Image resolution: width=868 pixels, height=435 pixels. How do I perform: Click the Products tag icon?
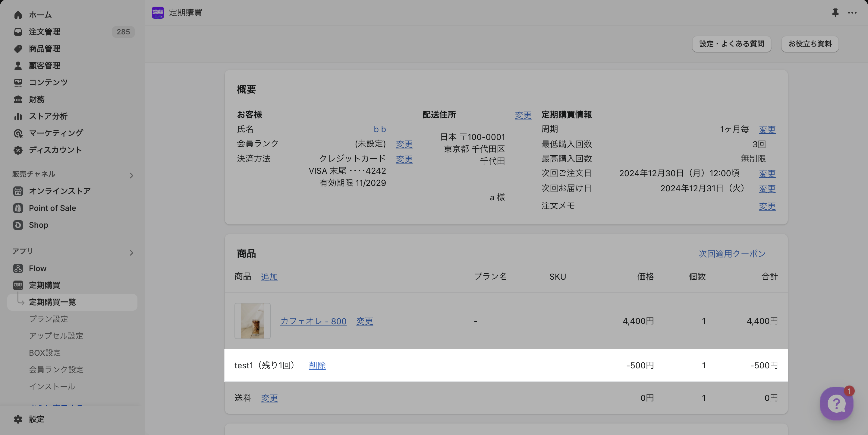(18, 49)
